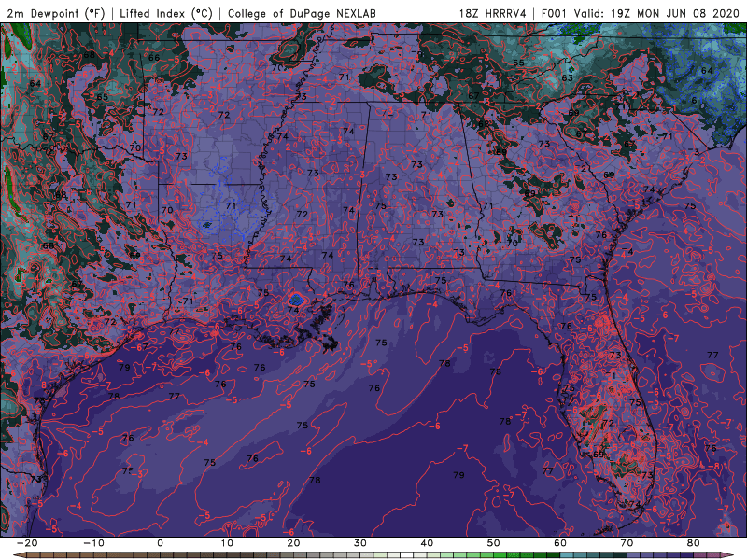The width and height of the screenshot is (747, 560).
Task: Click the '-10' colorbar scale label
Action: click(x=93, y=543)
